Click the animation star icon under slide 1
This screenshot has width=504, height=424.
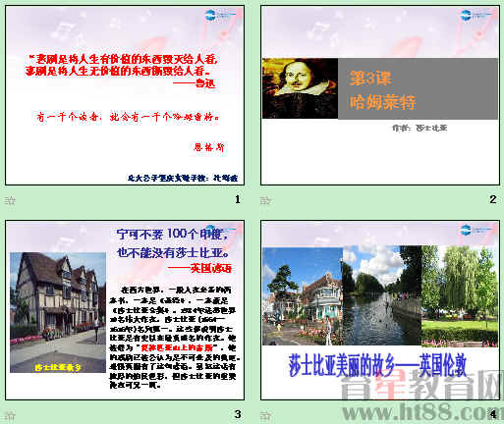click(10, 200)
